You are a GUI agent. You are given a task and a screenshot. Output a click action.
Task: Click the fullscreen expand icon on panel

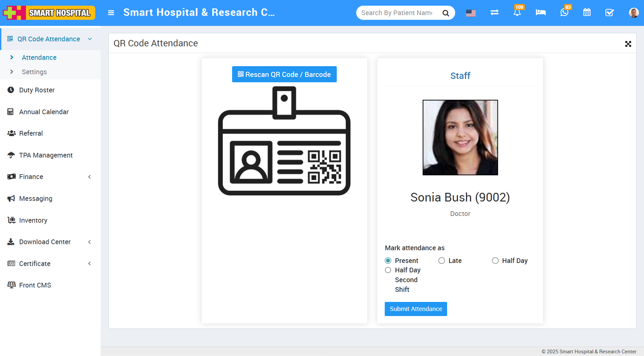pyautogui.click(x=628, y=44)
